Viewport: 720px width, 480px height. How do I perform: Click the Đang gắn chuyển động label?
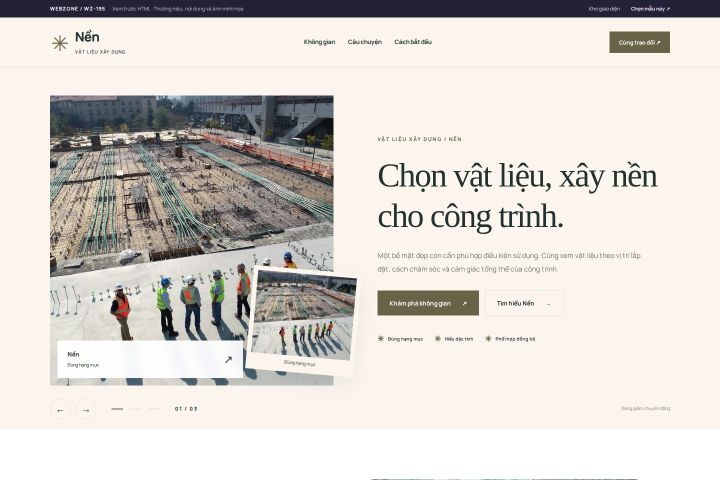tap(645, 408)
